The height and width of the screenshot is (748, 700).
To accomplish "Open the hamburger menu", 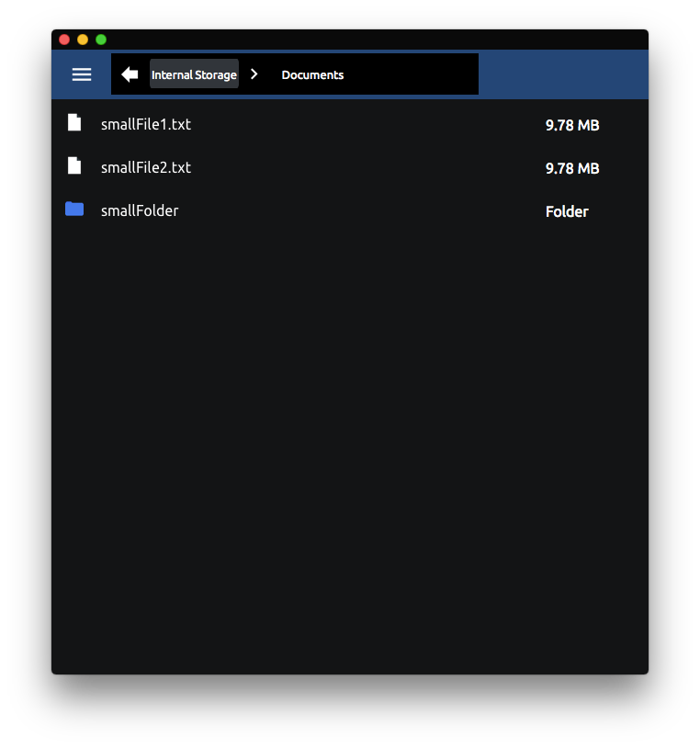I will click(82, 74).
